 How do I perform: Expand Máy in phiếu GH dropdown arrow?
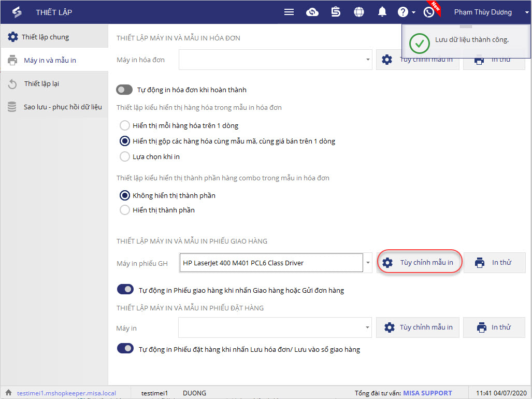(368, 263)
